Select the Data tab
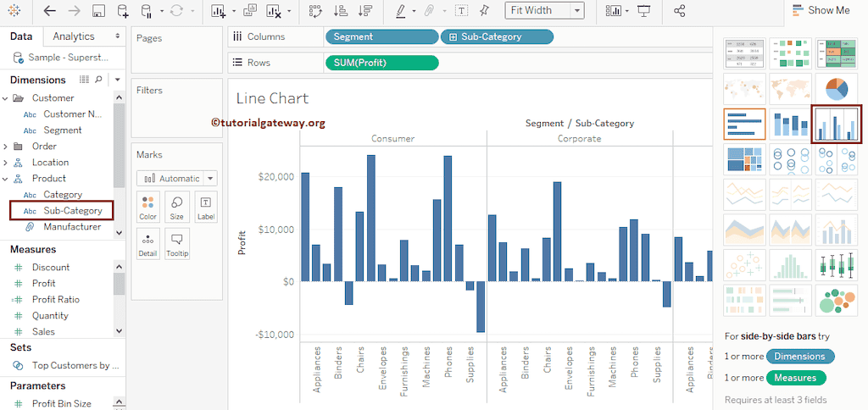This screenshot has width=868, height=410. [x=21, y=36]
